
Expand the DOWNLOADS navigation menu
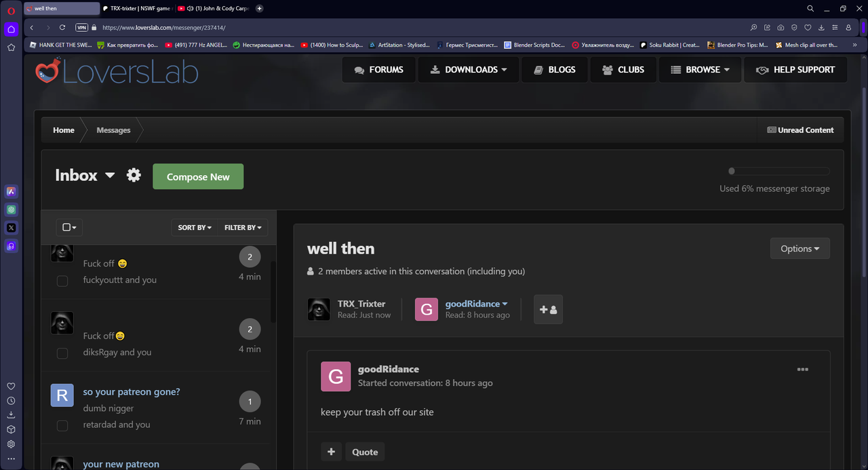coord(469,69)
